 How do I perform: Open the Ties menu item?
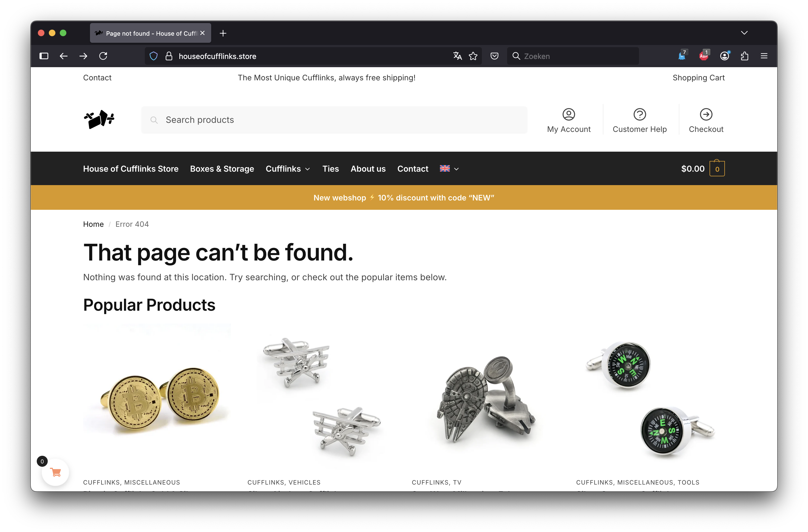pos(331,169)
